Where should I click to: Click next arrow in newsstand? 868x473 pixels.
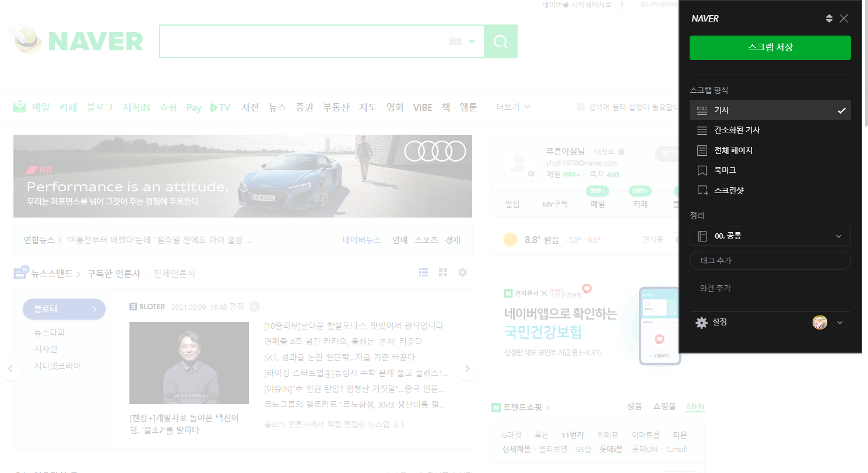pyautogui.click(x=467, y=369)
